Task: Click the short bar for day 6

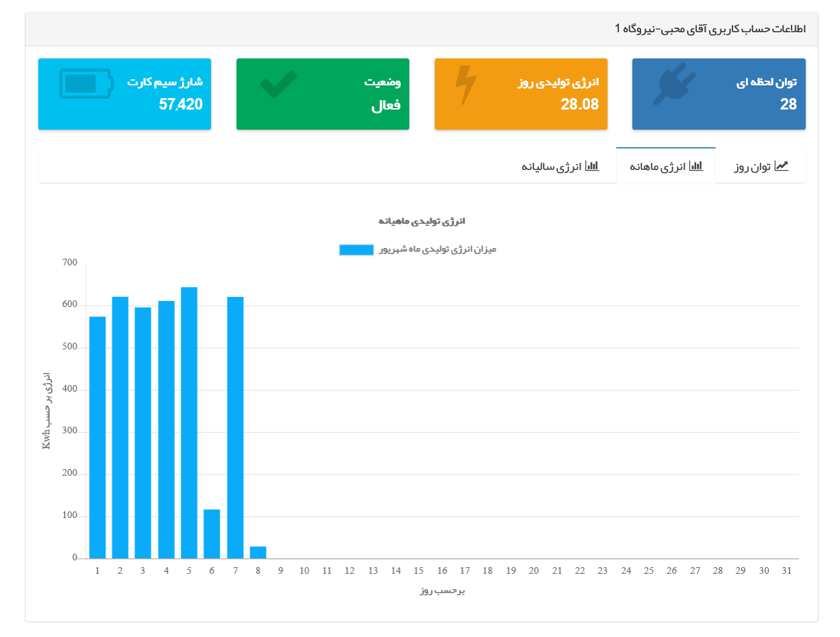Action: click(x=212, y=534)
